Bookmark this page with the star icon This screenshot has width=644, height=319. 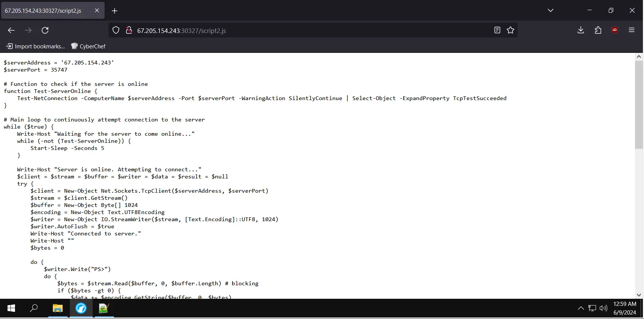pos(510,30)
